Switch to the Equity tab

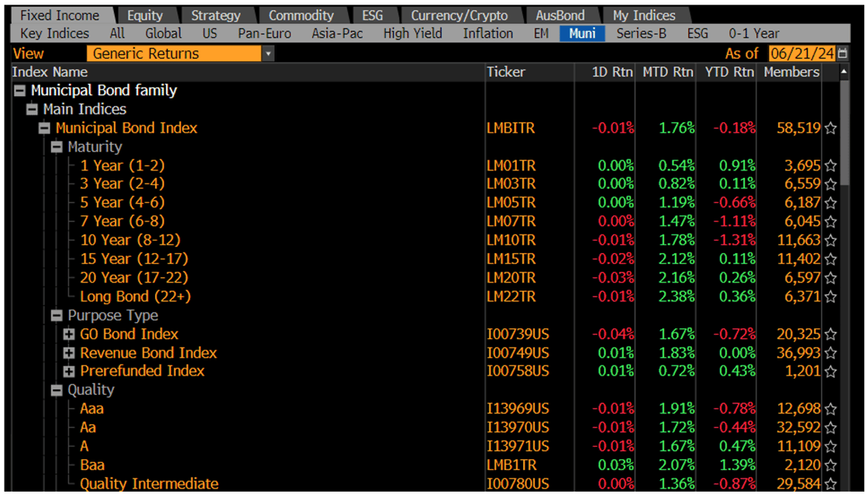click(146, 15)
